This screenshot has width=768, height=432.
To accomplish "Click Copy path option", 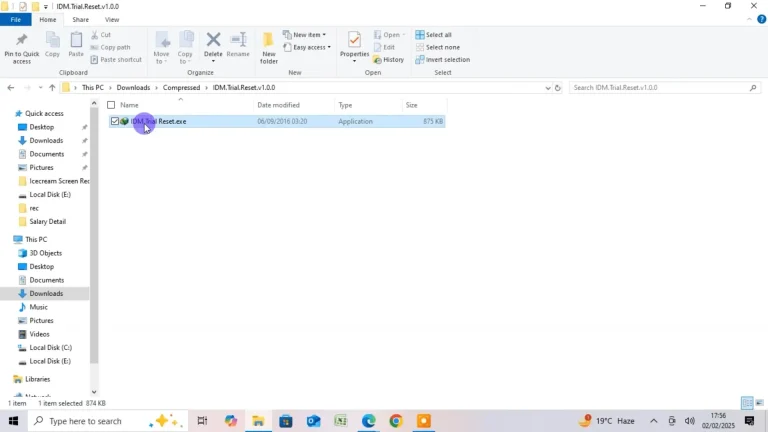I will coord(111,47).
